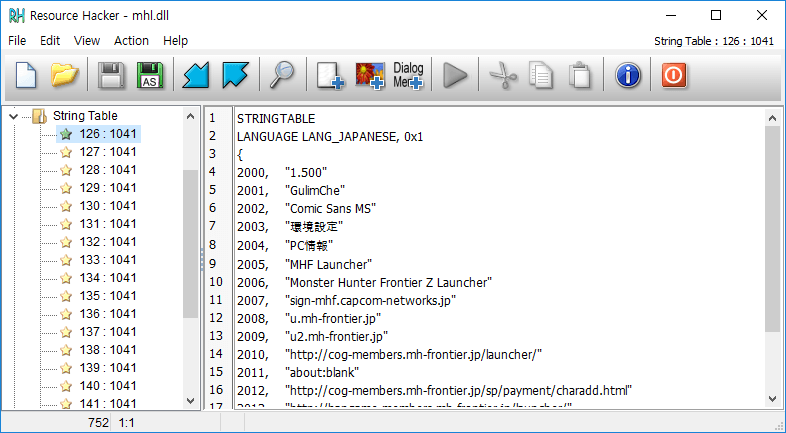Select tree item 136 : 1041
Screen dimensions: 786x433
(x=108, y=314)
